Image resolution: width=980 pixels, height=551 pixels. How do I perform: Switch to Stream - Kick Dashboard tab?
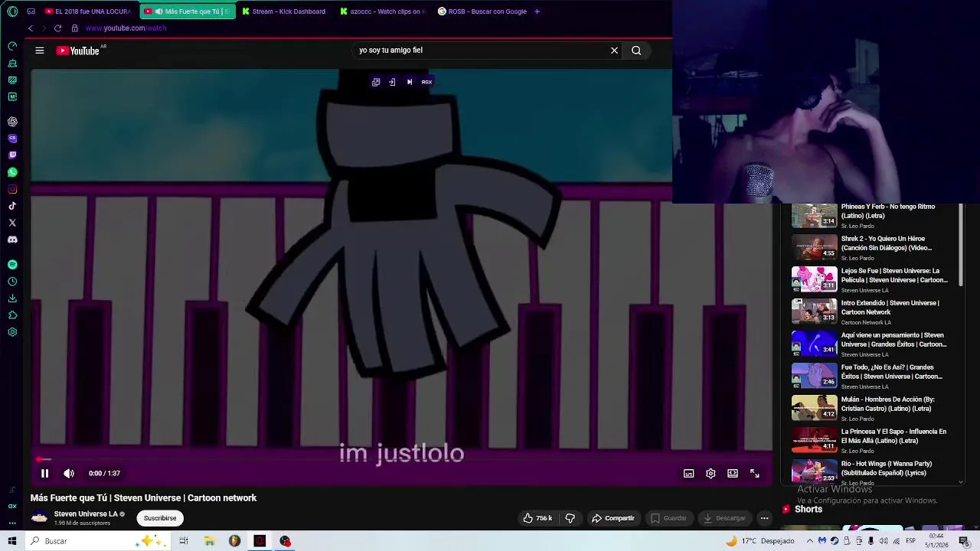tap(284, 11)
